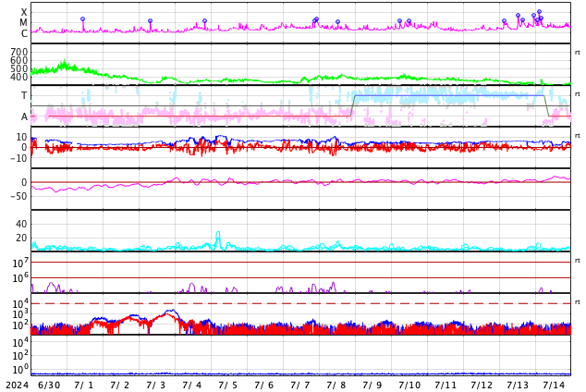The image size is (586, 392).
Task: Select the 7/ 7 date label
Action: click(x=300, y=385)
